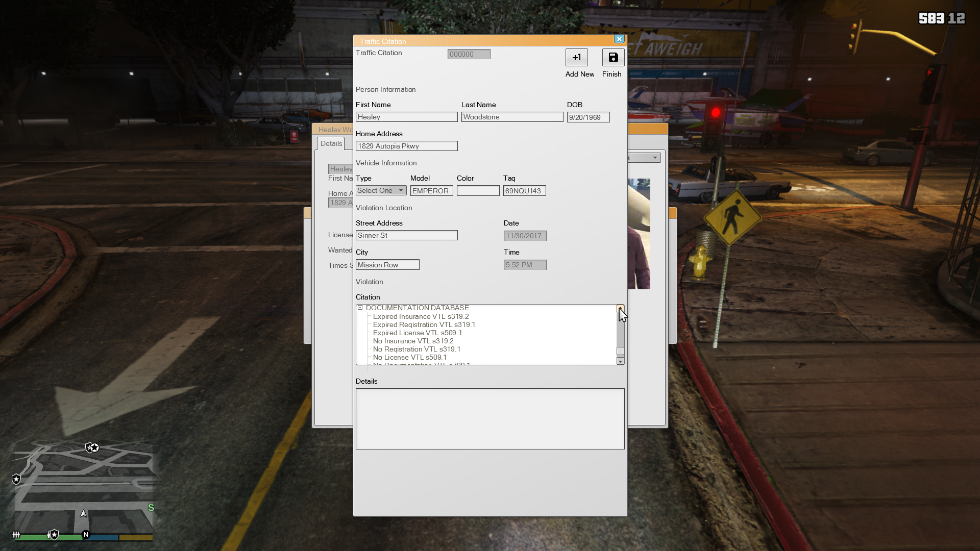Viewport: 980px width, 551px height.
Task: Click the Tag field with 69NQU143
Action: click(524, 191)
